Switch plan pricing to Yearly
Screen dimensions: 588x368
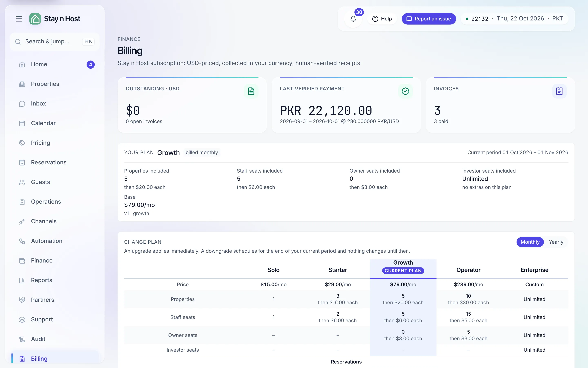556,242
